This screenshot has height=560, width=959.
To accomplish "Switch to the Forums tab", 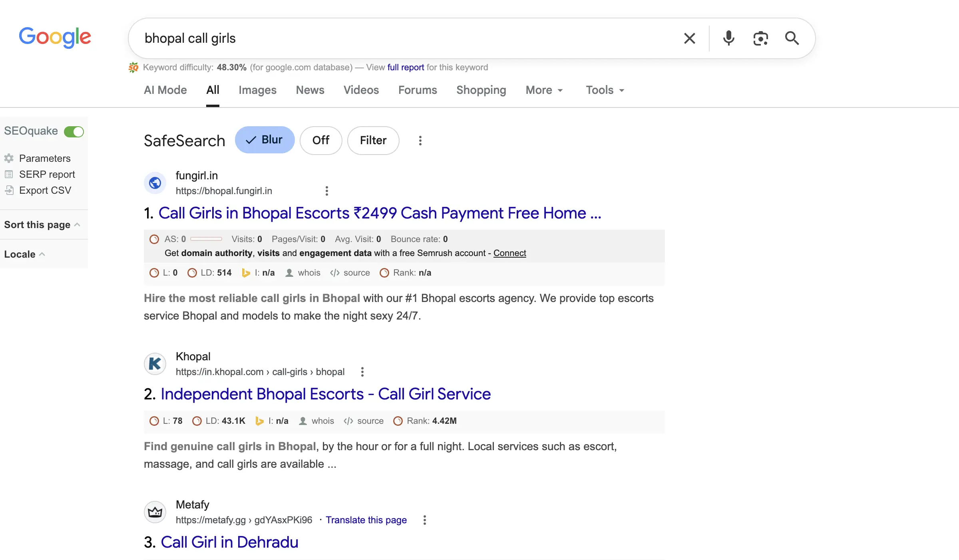I will point(418,90).
